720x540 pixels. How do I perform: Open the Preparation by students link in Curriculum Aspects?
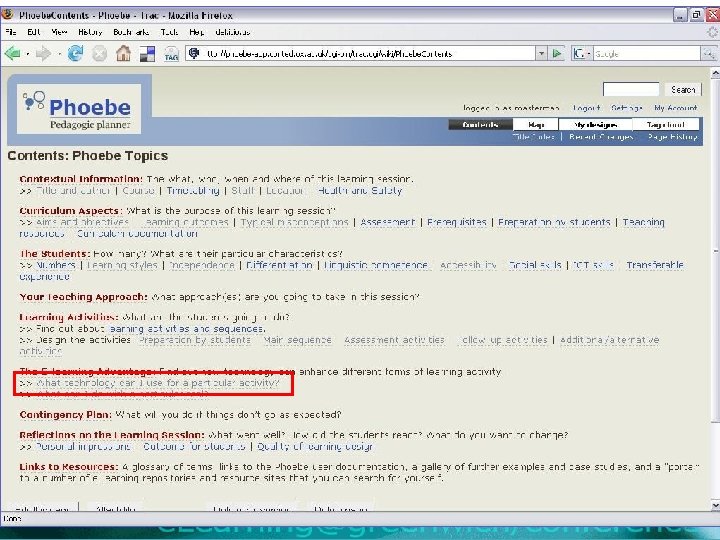tap(554, 222)
